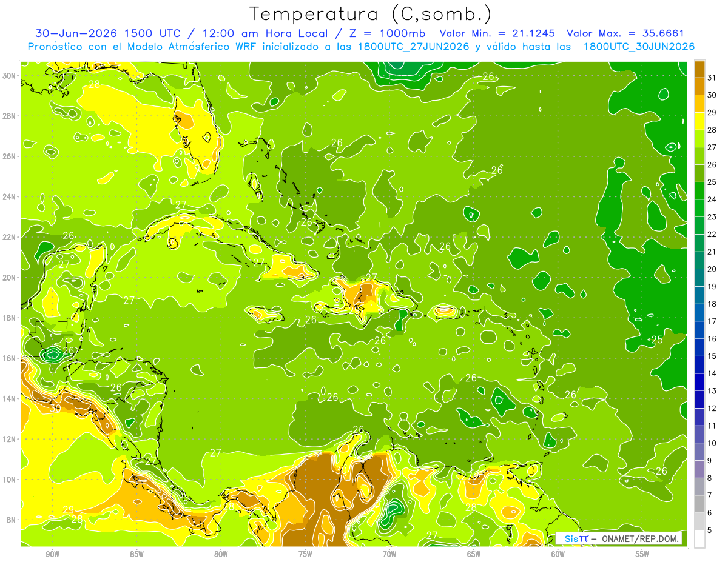
Task: Click the '18N' latitude axis label
Action: point(10,318)
